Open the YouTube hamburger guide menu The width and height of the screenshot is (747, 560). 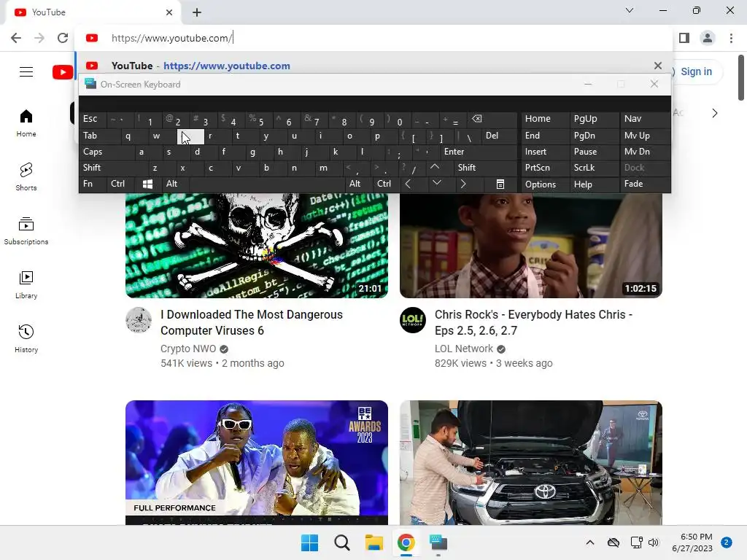coord(26,72)
